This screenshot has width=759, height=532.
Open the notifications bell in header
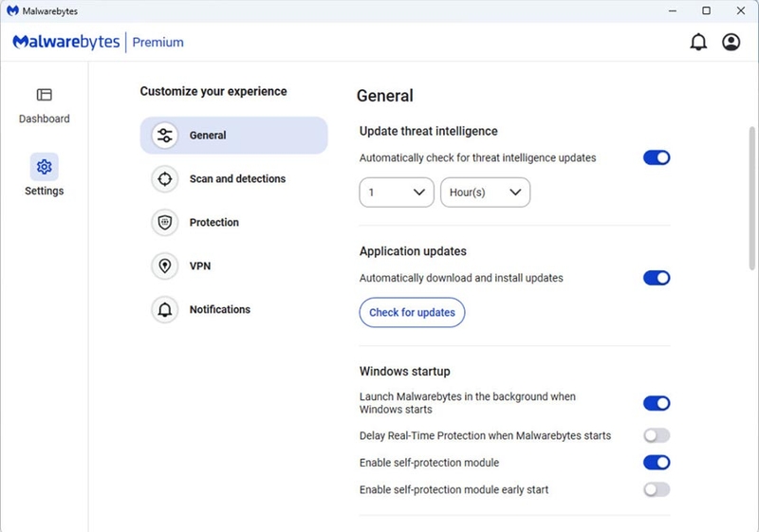[x=698, y=42]
